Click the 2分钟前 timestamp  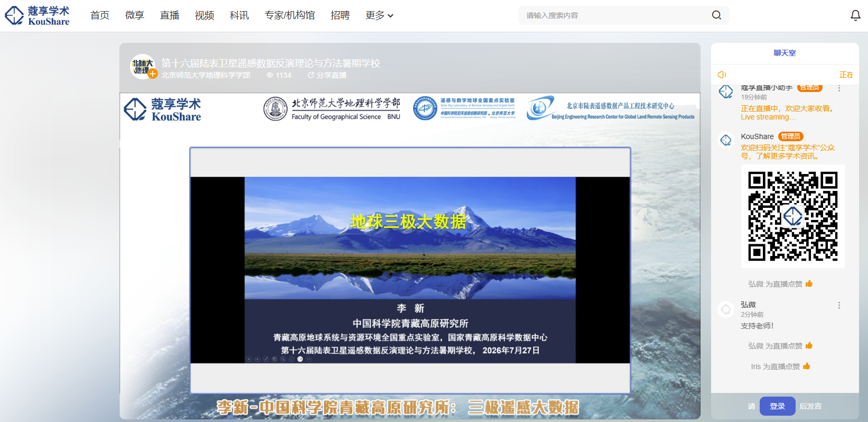point(752,315)
